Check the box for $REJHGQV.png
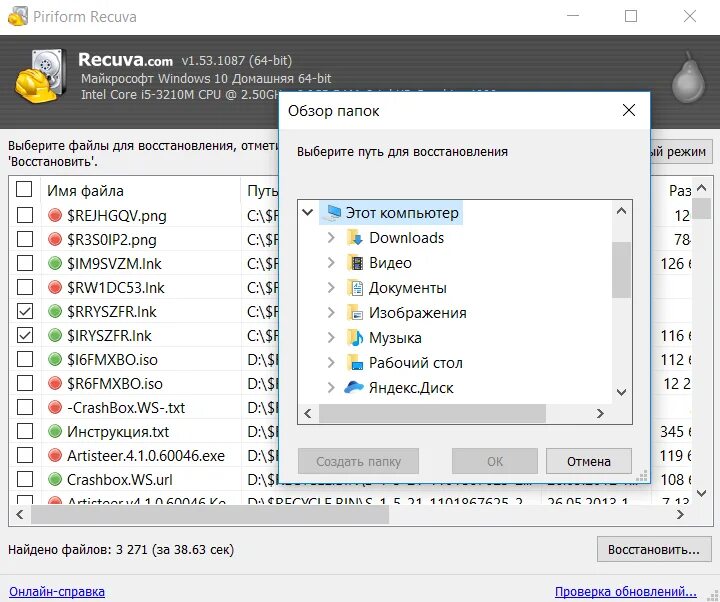Screen dimensions: 720x602 tap(25, 215)
